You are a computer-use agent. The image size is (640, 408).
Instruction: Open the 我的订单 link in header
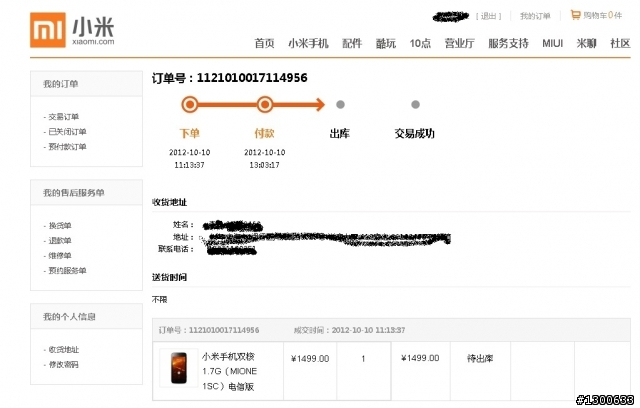click(535, 16)
